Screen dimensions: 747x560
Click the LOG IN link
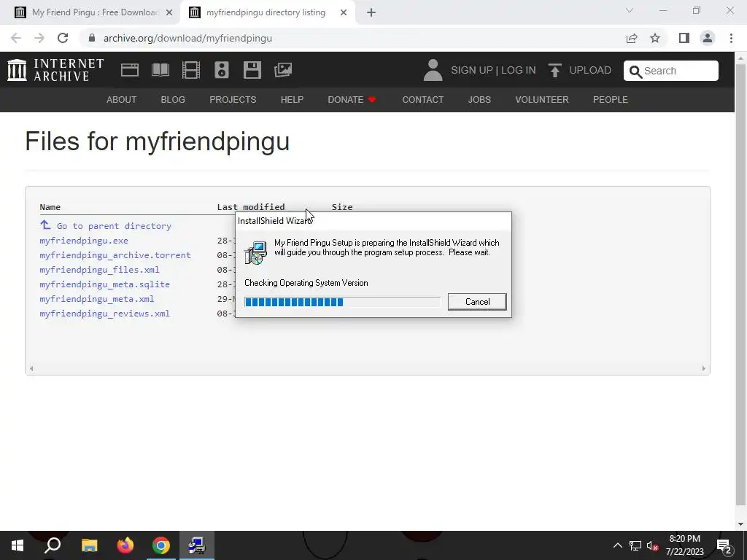(519, 70)
